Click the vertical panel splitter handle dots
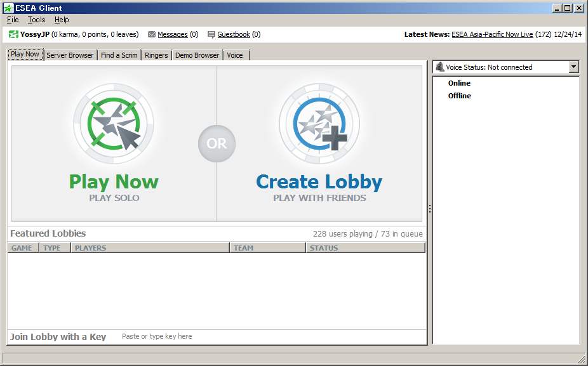The height and width of the screenshot is (366, 588). click(x=430, y=209)
